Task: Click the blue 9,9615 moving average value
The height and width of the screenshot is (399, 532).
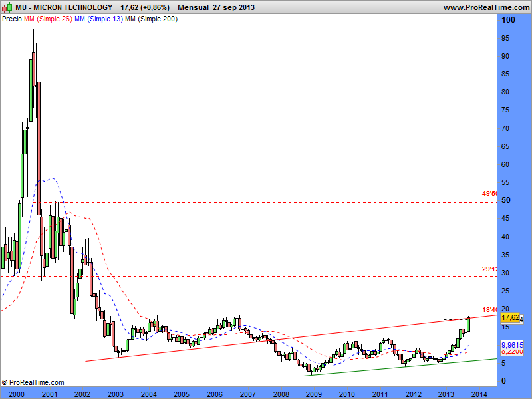Action: click(x=512, y=345)
